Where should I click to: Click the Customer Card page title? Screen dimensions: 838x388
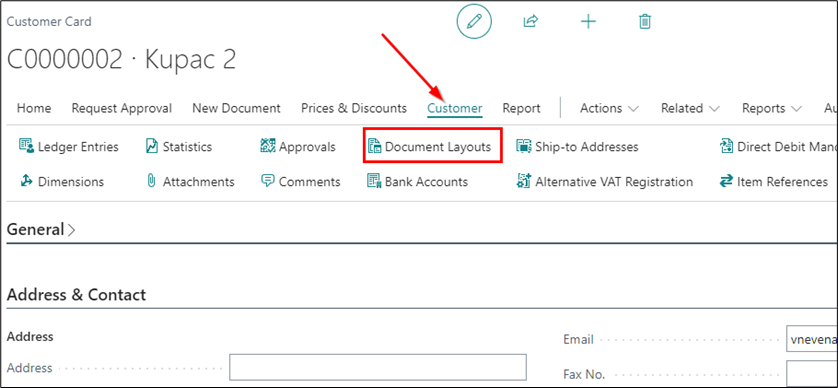coord(49,22)
